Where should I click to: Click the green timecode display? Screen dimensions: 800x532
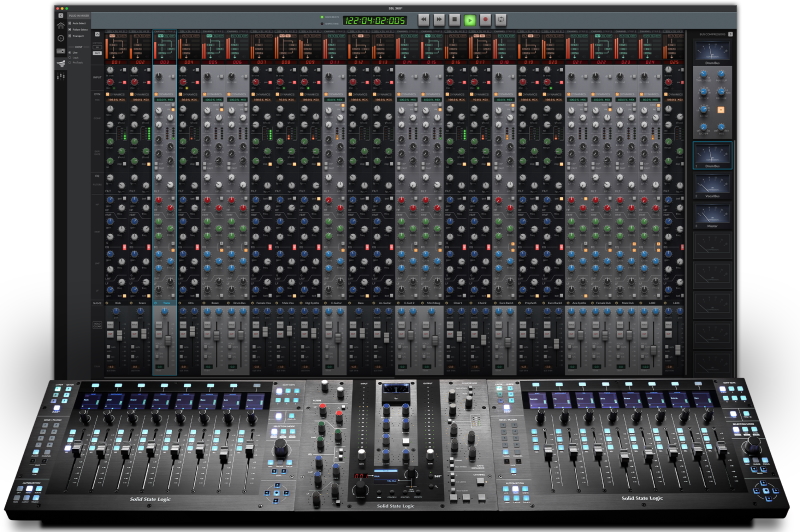[374, 20]
